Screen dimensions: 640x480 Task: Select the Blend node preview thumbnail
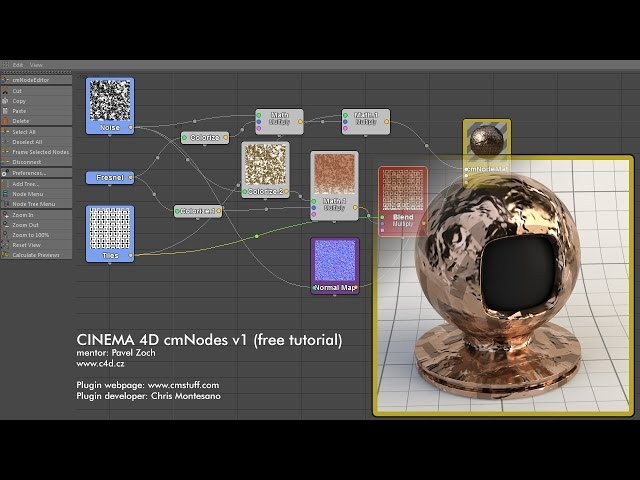click(x=403, y=190)
